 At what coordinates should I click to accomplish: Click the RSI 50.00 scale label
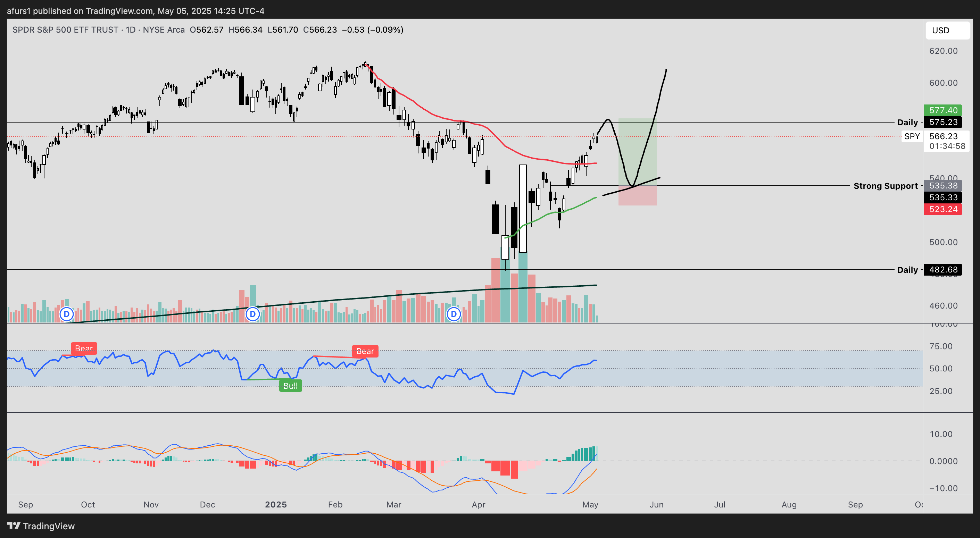(941, 368)
